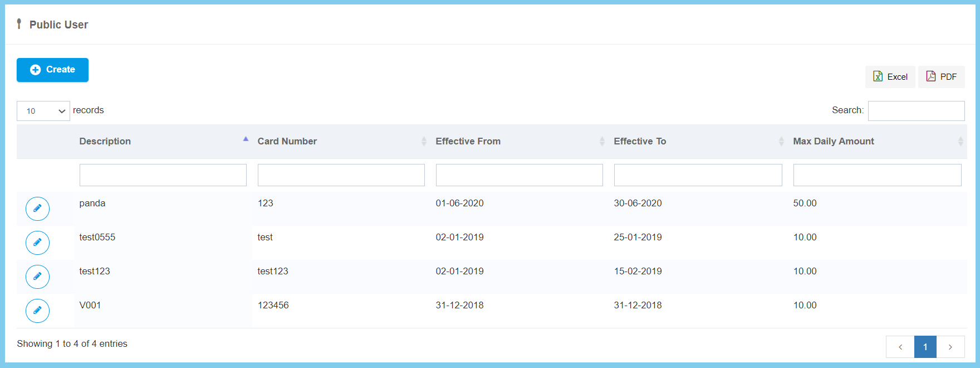Click the pencil icon beside V001
980x368 pixels.
click(x=37, y=311)
